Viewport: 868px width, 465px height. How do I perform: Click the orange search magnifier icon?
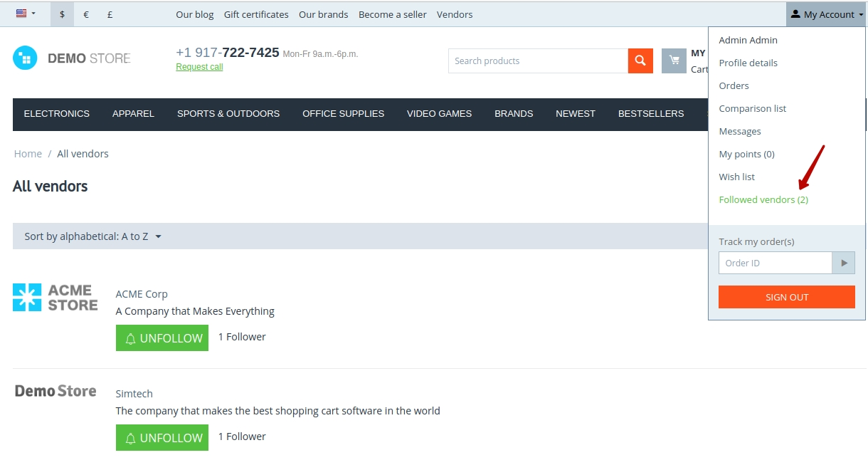[640, 61]
